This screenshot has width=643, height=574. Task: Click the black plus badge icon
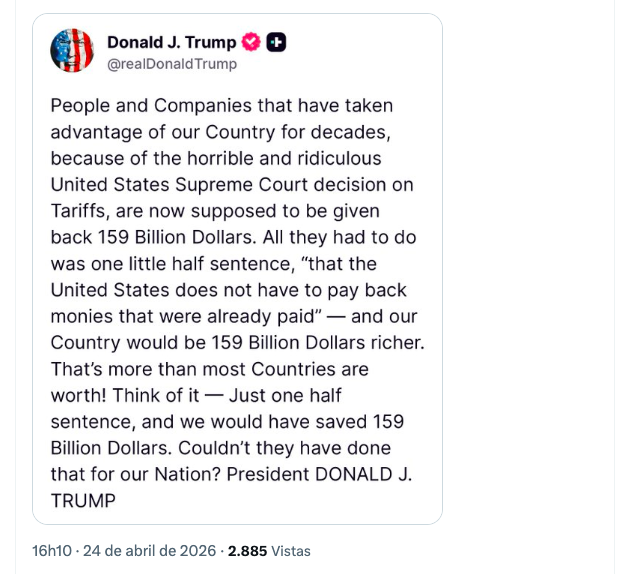277,43
